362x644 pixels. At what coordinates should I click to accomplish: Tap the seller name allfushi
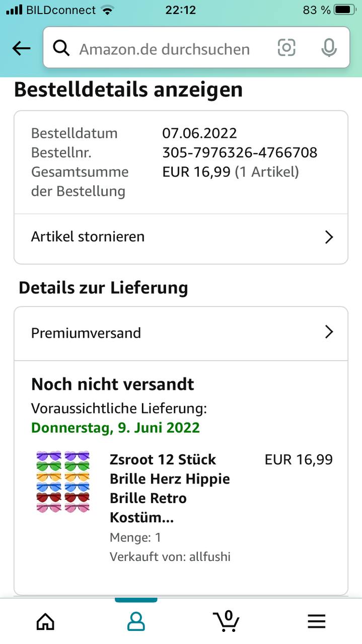(x=209, y=556)
